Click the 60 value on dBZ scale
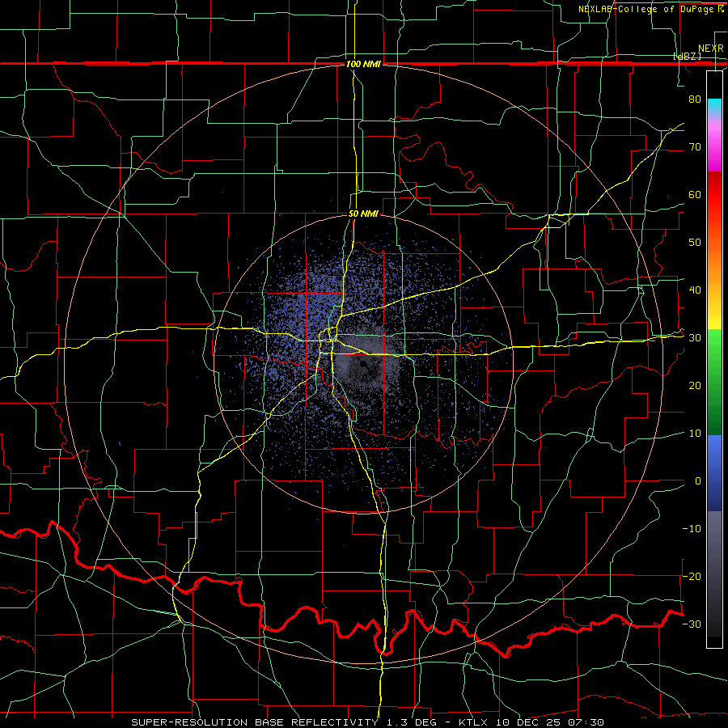The height and width of the screenshot is (728, 728). click(695, 194)
